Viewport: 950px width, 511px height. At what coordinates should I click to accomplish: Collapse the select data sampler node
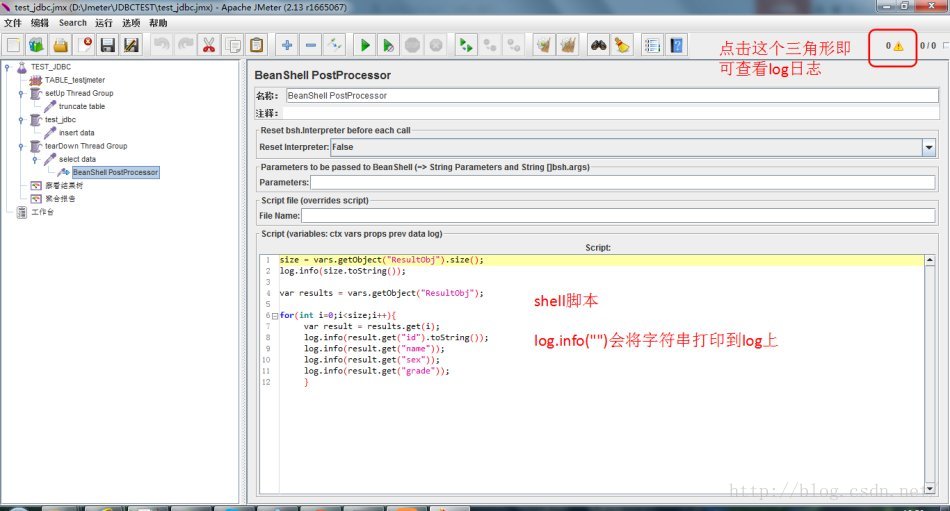point(35,159)
